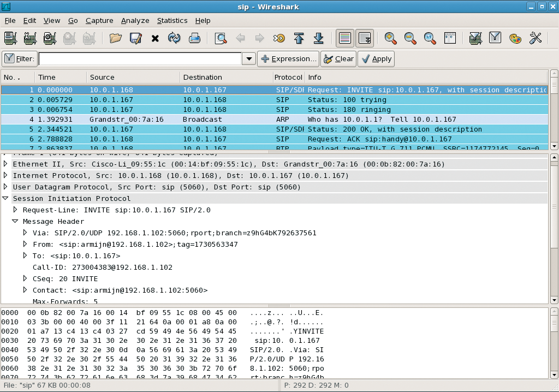Viewport: 559px width, 392px height.
Task: Open a capture file folder icon
Action: (116, 38)
